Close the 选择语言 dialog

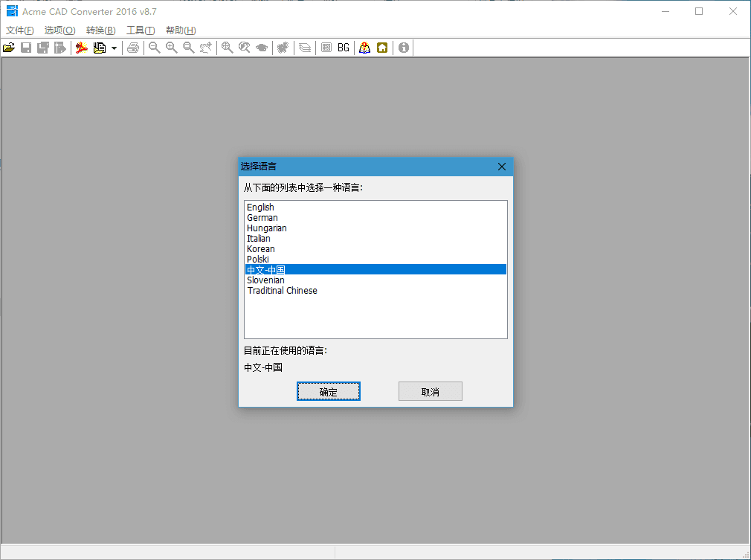[x=501, y=167]
